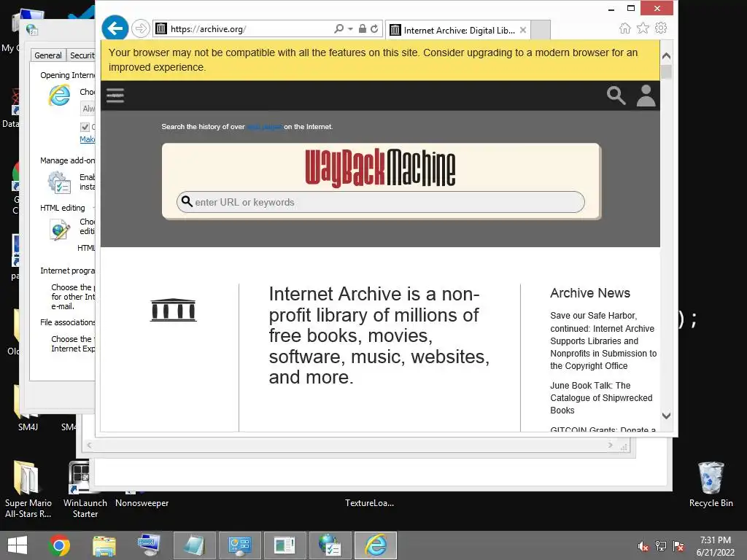
Task: Select General tab in Internet Options dialog
Action: (x=47, y=55)
